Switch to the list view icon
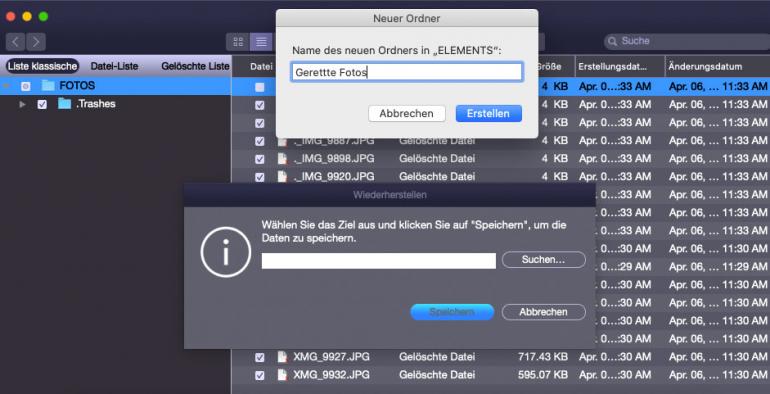The image size is (770, 394). coord(261,42)
